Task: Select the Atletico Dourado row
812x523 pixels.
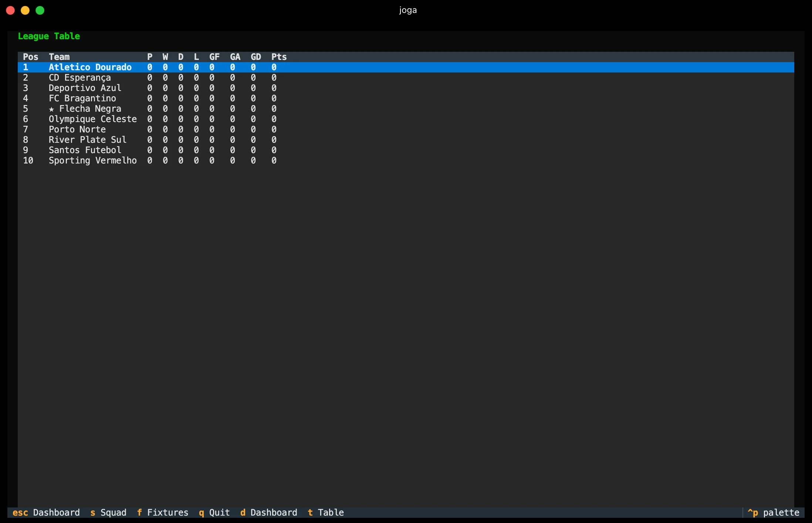Action: 406,67
